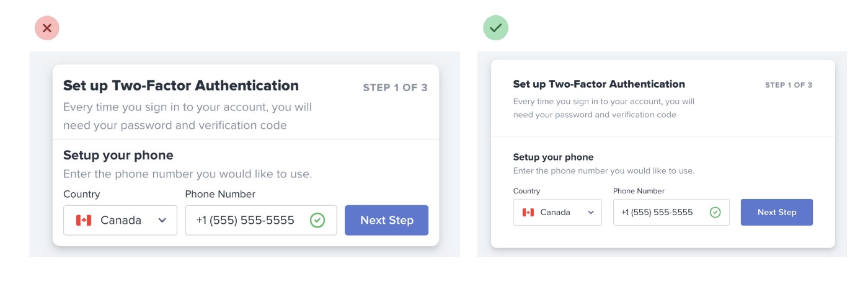Click phone validation checkmark in green-check example

(715, 212)
